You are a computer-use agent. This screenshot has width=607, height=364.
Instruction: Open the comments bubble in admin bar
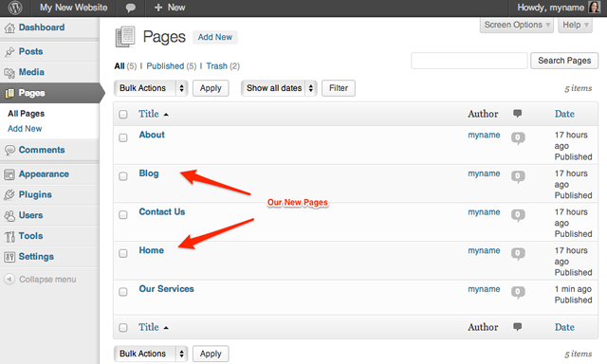coord(131,8)
